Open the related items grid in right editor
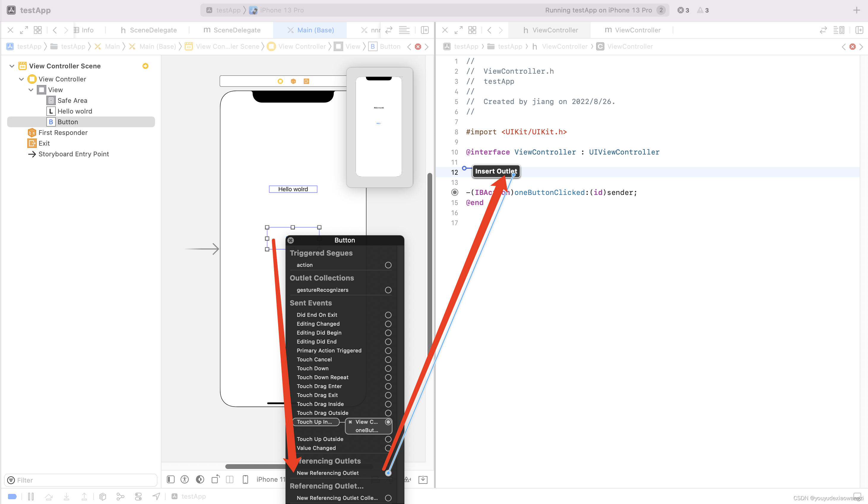868x504 pixels. click(472, 30)
